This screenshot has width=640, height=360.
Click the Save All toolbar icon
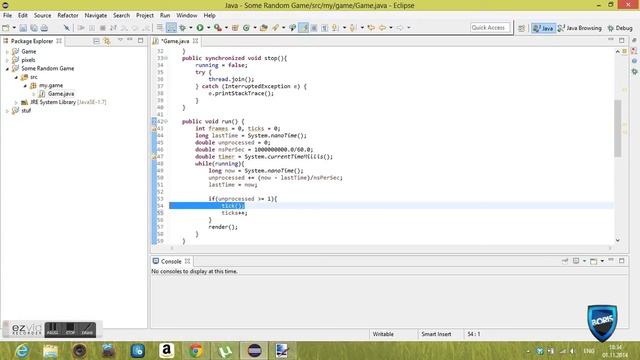click(33, 28)
